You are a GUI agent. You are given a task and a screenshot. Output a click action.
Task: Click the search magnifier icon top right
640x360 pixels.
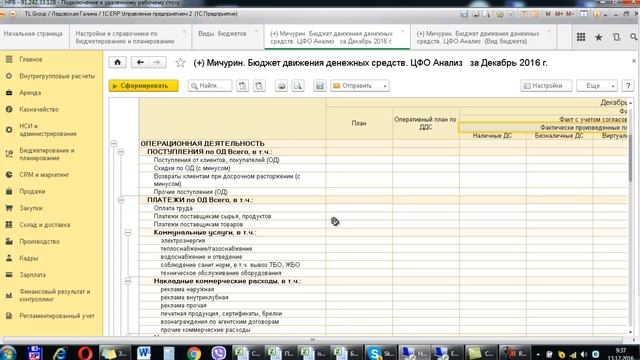coord(633,37)
